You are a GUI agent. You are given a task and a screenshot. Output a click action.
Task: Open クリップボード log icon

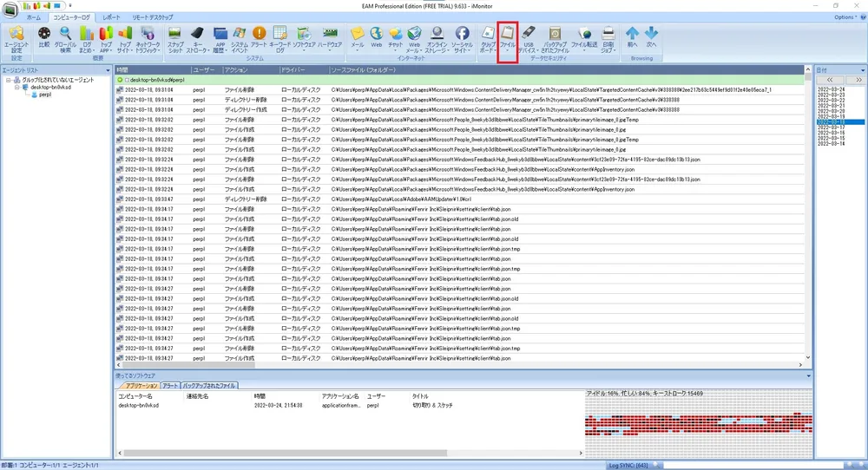click(x=488, y=39)
